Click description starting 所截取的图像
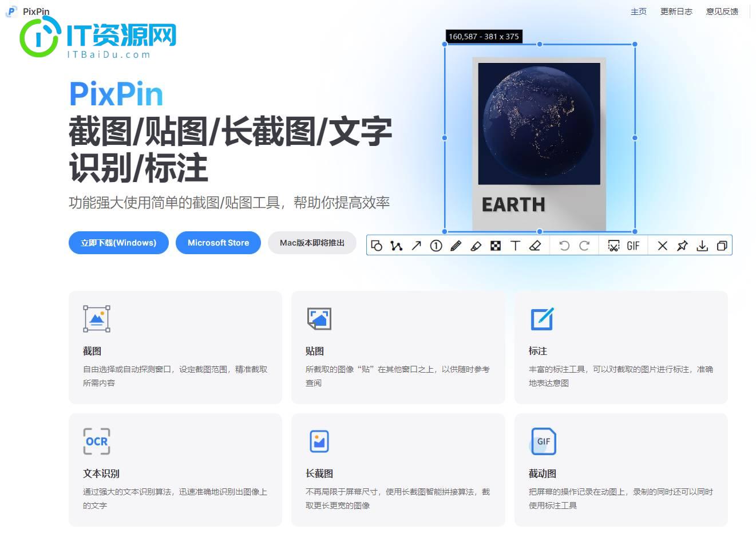 tap(398, 376)
